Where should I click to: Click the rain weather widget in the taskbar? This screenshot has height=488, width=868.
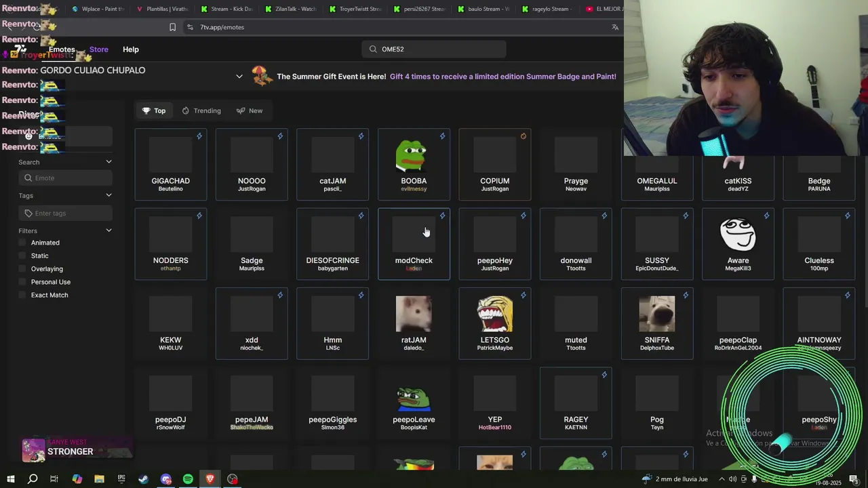point(674,479)
